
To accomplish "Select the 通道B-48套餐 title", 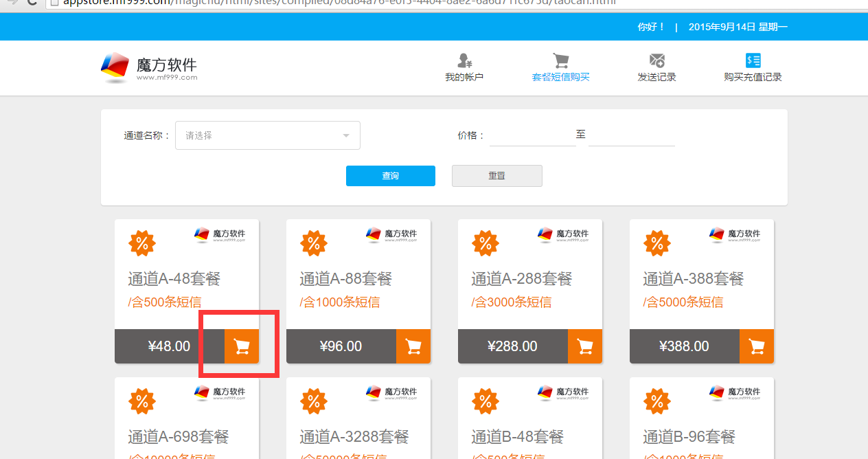I will point(518,437).
